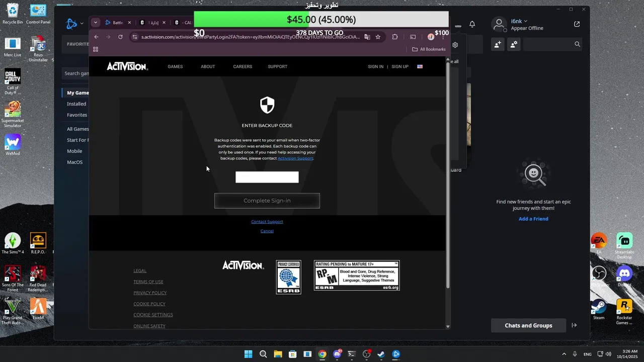The height and width of the screenshot is (362, 644).
Task: Expand the Chrome tab search dropdown
Action: point(95,23)
